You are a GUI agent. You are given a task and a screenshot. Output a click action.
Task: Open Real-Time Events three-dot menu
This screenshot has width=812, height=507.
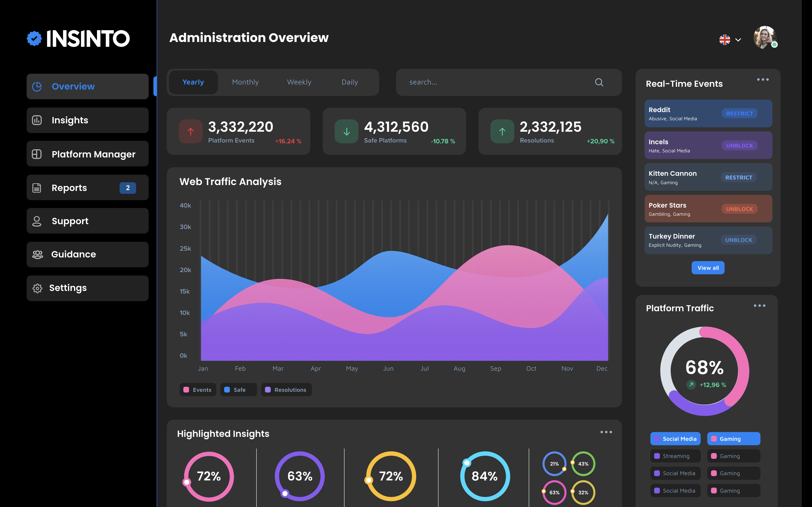pos(762,80)
